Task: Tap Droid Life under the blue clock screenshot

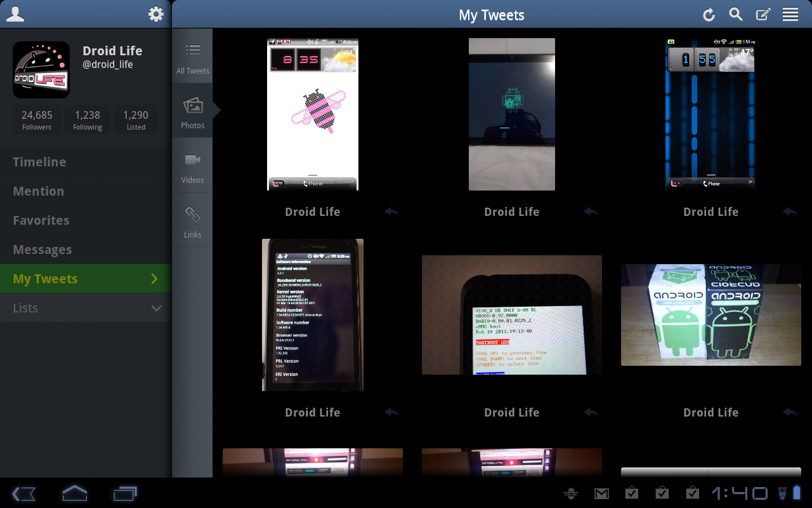Action: coord(711,212)
